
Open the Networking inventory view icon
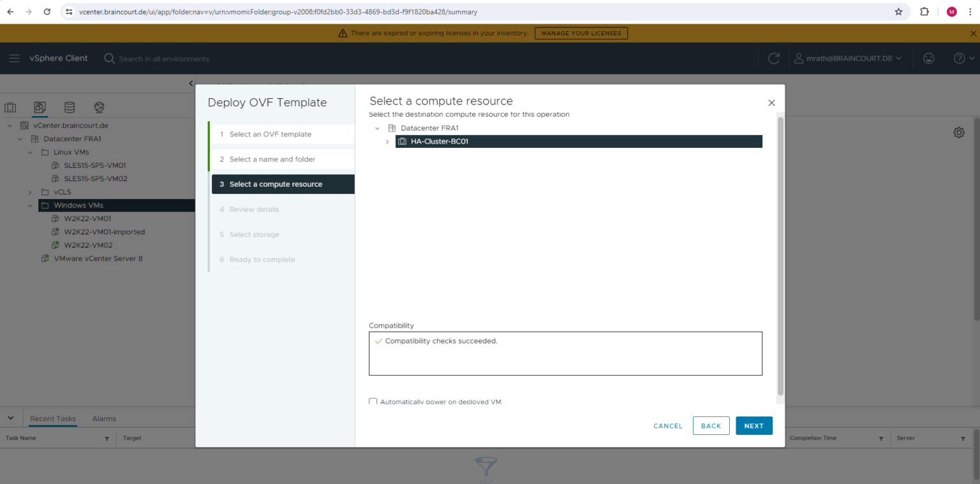pyautogui.click(x=98, y=107)
